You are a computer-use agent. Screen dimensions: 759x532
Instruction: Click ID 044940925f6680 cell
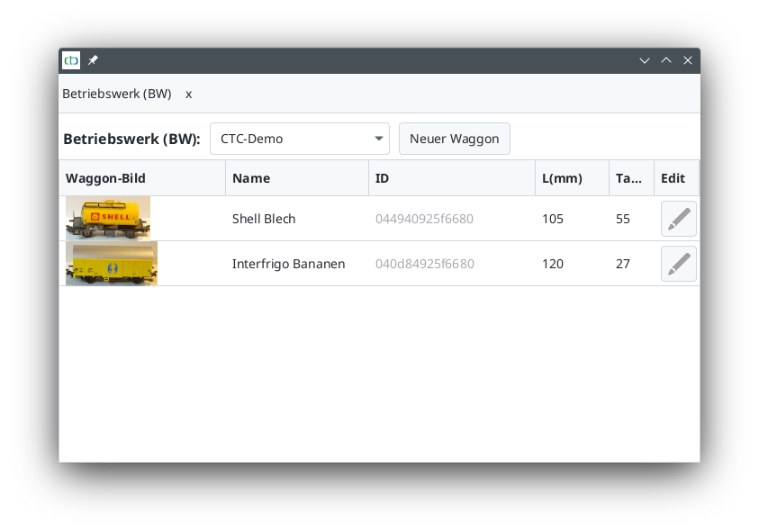coord(424,219)
